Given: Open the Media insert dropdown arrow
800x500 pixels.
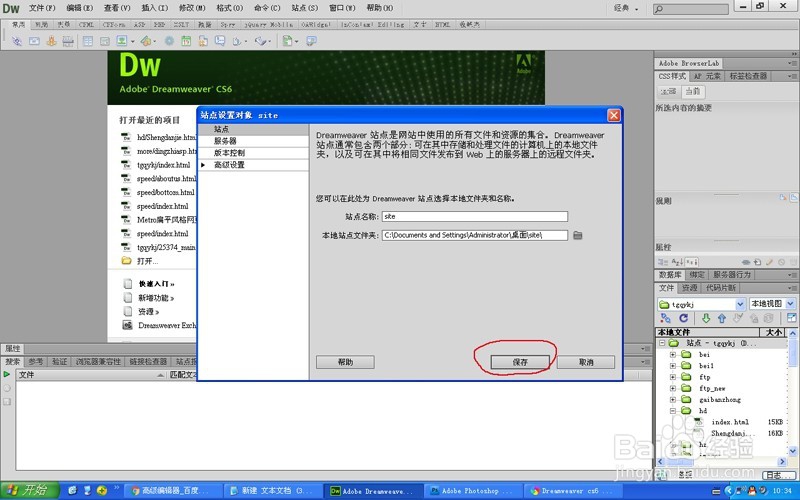Looking at the screenshot, I should 155,41.
